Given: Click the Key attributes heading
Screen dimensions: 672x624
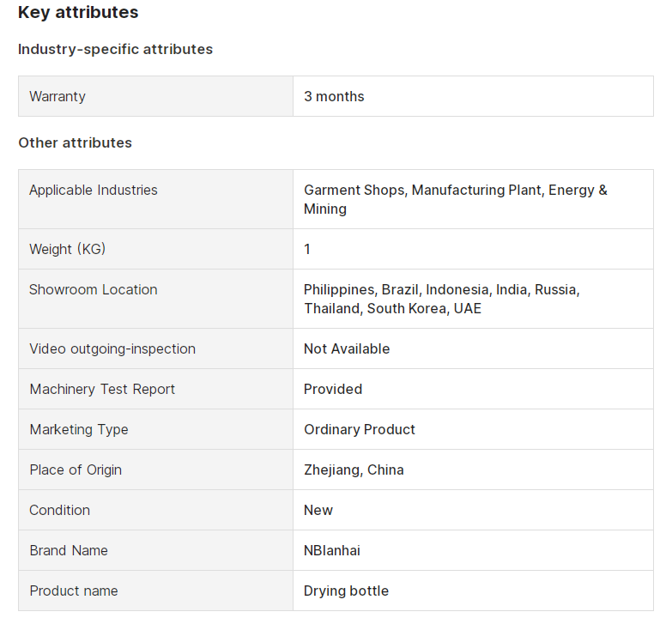Looking at the screenshot, I should [78, 12].
